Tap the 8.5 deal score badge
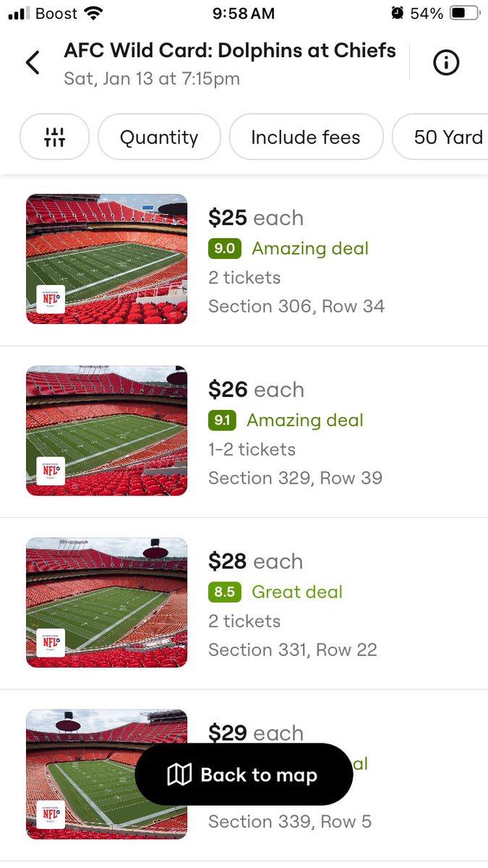 tap(224, 592)
